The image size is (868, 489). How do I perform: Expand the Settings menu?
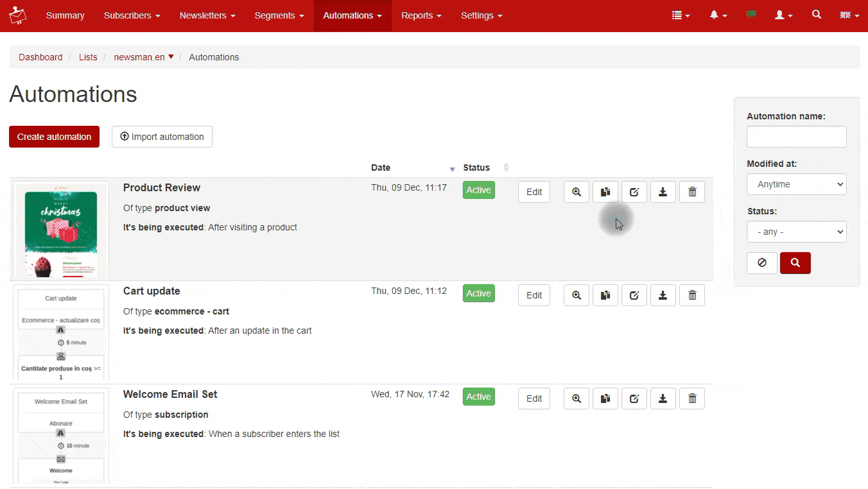pos(482,15)
